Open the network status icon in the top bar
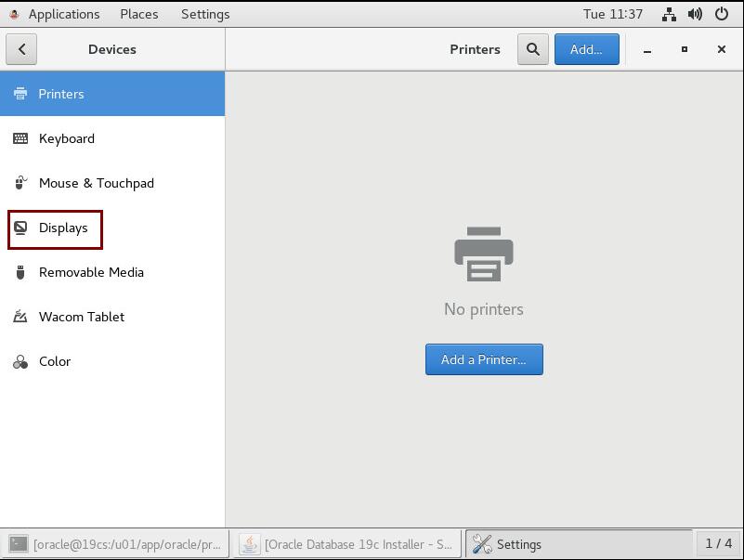The width and height of the screenshot is (744, 560). tap(669, 14)
